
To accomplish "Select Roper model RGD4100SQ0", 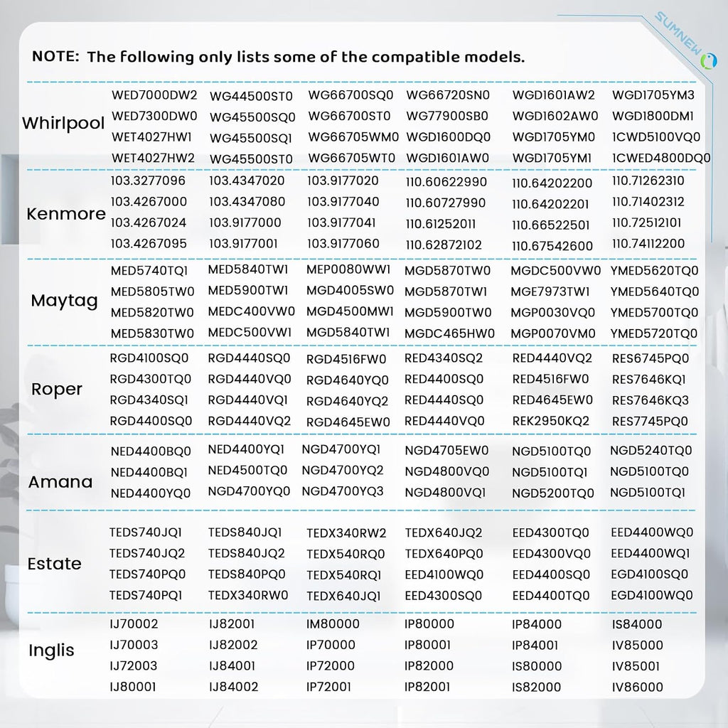I will [149, 358].
